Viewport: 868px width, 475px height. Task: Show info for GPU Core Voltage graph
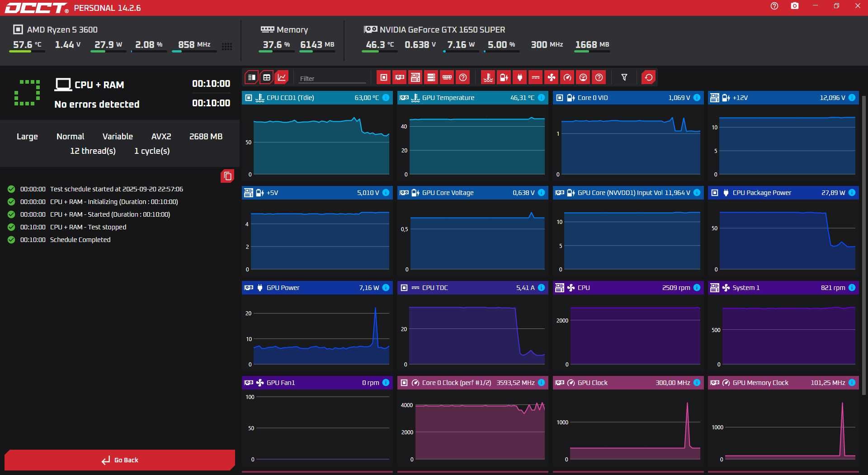(541, 193)
